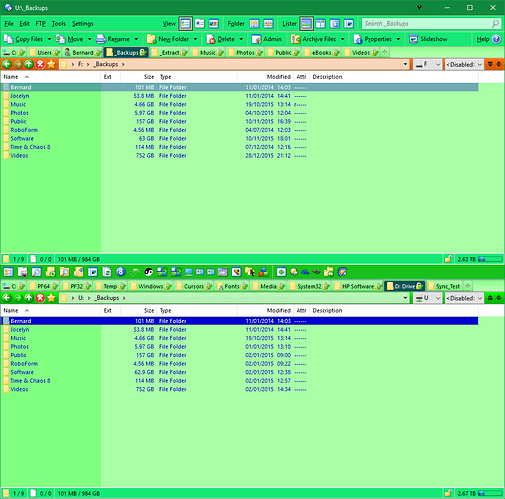Toggle Details view mode button
This screenshot has width=505, height=499.
pyautogui.click(x=185, y=24)
